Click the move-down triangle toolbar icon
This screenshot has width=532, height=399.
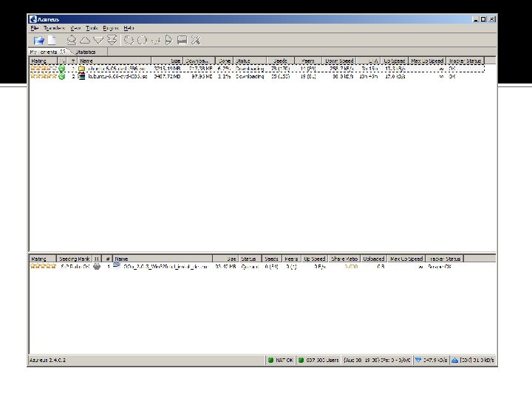pos(98,41)
